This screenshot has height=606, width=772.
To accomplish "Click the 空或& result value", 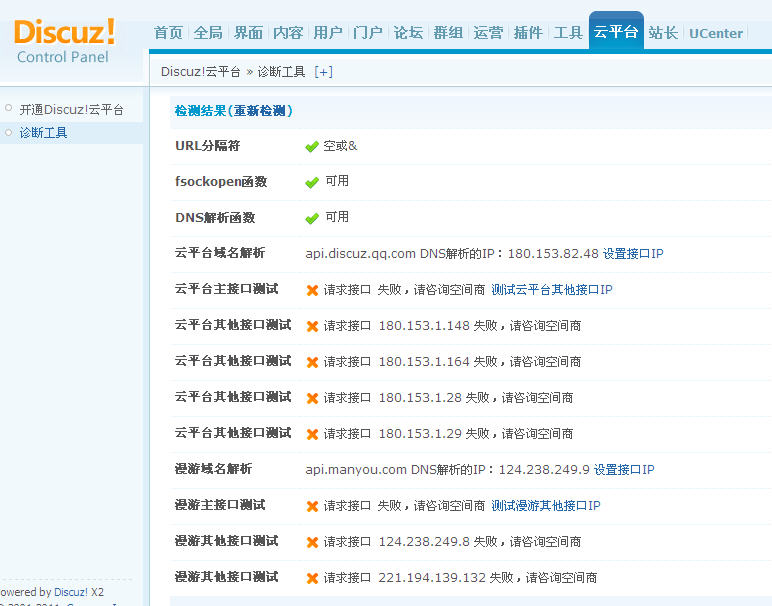I will [340, 146].
